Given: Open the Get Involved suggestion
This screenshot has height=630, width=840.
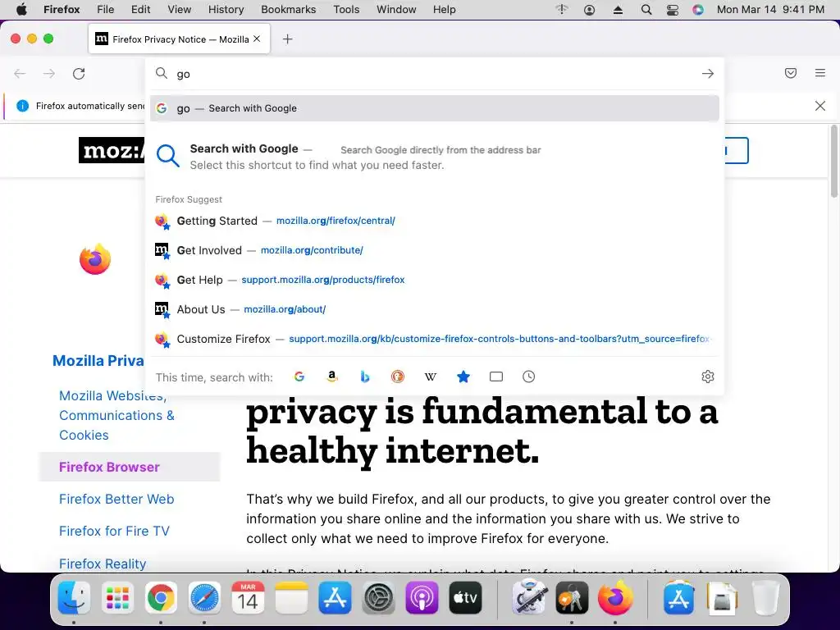Looking at the screenshot, I should [435, 250].
